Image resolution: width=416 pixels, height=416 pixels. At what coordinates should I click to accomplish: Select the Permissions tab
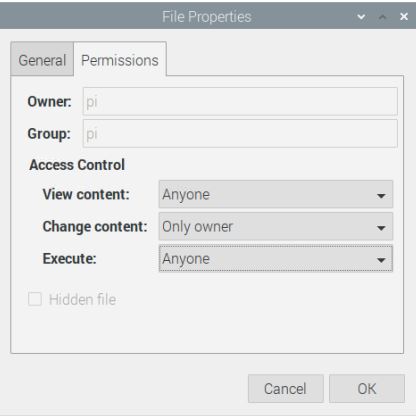click(x=120, y=60)
